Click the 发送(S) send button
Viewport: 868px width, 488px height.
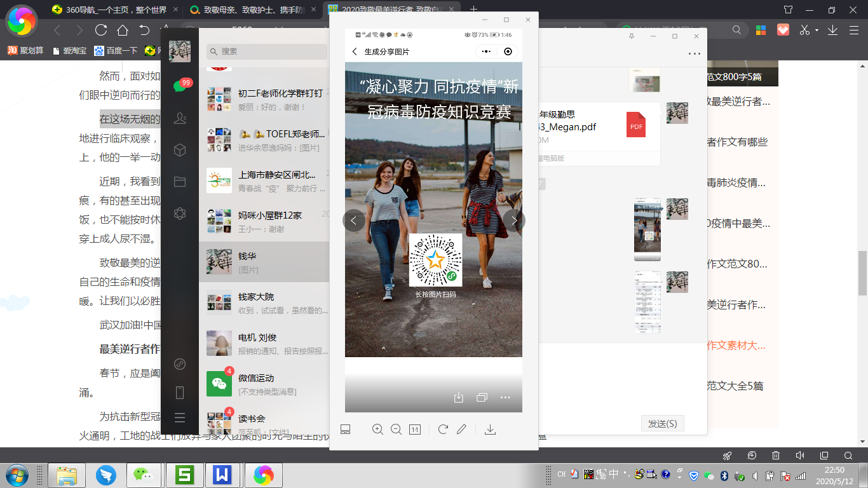662,423
